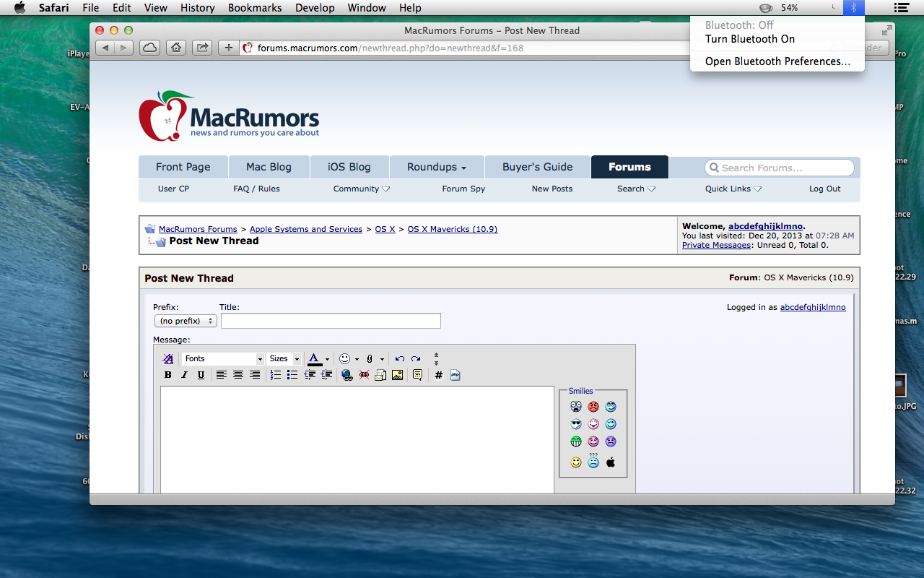Open the Private Messages link
This screenshot has height=578, width=924.
[717, 245]
